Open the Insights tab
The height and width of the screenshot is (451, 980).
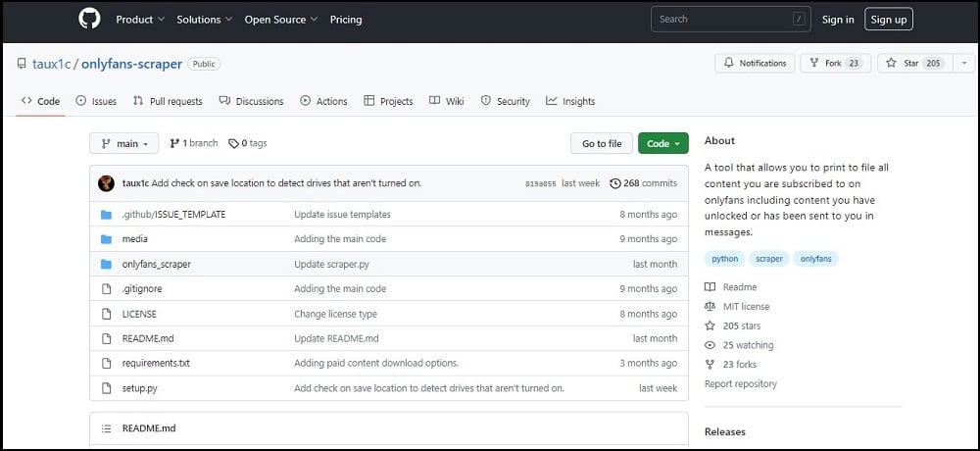[570, 101]
